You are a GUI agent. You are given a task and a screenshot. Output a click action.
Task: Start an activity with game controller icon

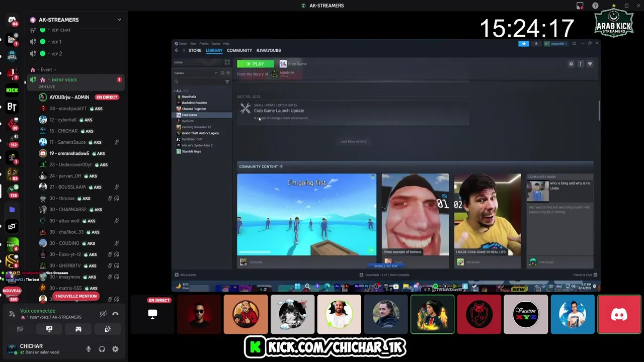click(78, 329)
